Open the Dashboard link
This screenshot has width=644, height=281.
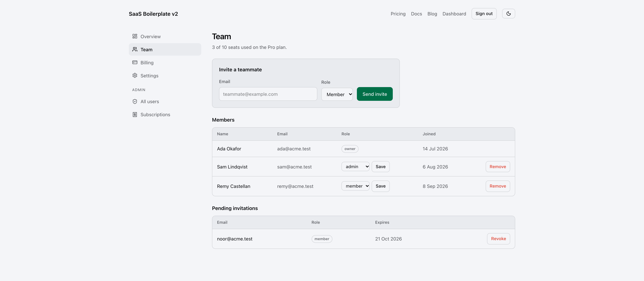[454, 14]
